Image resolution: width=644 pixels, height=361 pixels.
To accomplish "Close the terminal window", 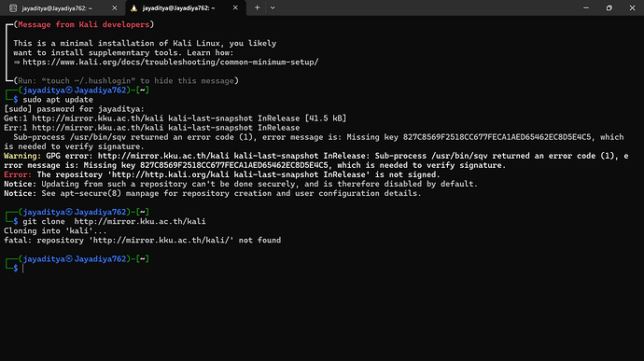I will (x=632, y=7).
